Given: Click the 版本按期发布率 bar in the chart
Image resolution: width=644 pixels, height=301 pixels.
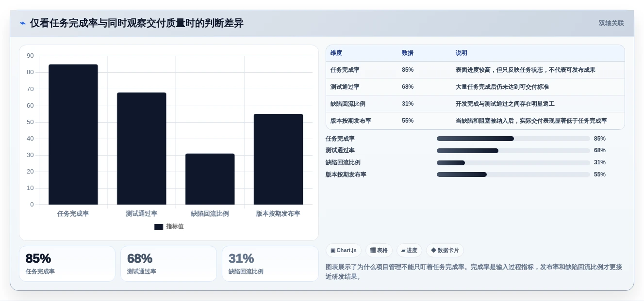Looking at the screenshot, I should tap(278, 159).
